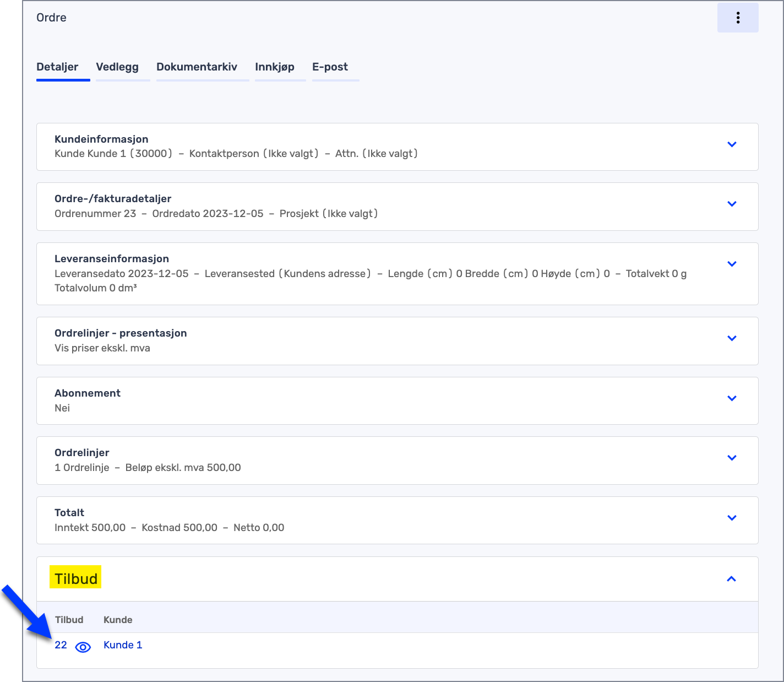Expand the Ordrelinjer section chevron
This screenshot has height=682, width=784.
[732, 458]
